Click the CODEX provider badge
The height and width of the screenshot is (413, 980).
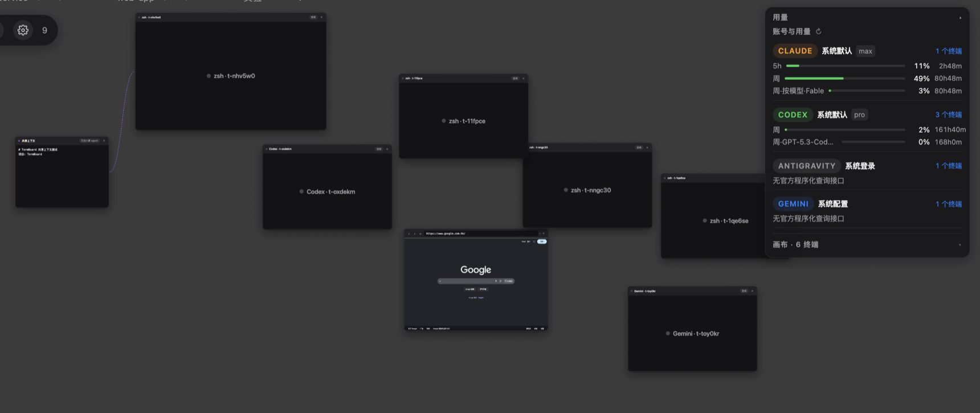[x=793, y=115]
